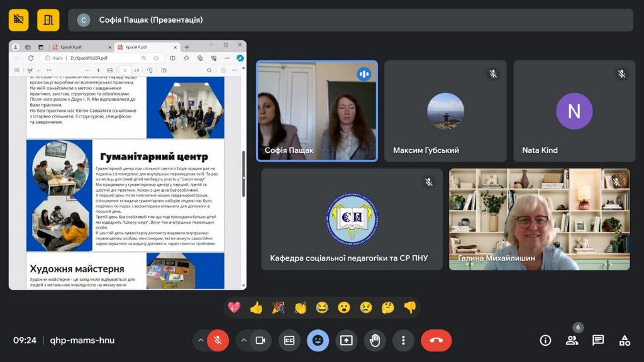Unmute the microphone
644x362 pixels.
tap(218, 340)
